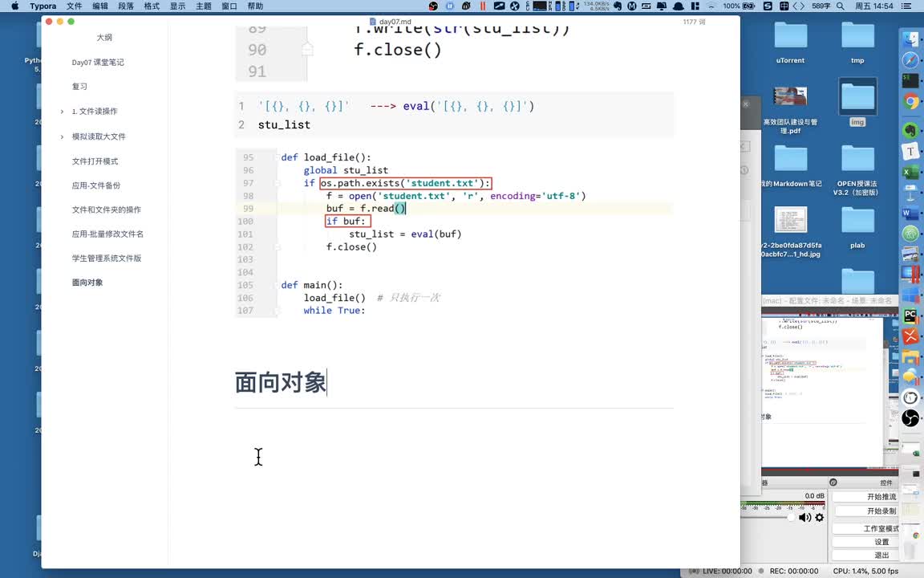924x578 pixels.
Task: Open Microsoft Excel from the Dock
Action: (910, 173)
